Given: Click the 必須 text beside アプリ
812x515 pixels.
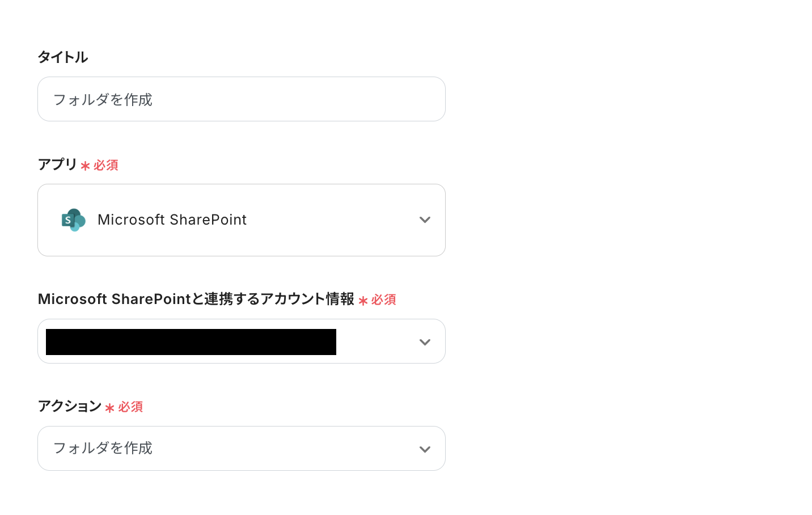Looking at the screenshot, I should [x=106, y=166].
